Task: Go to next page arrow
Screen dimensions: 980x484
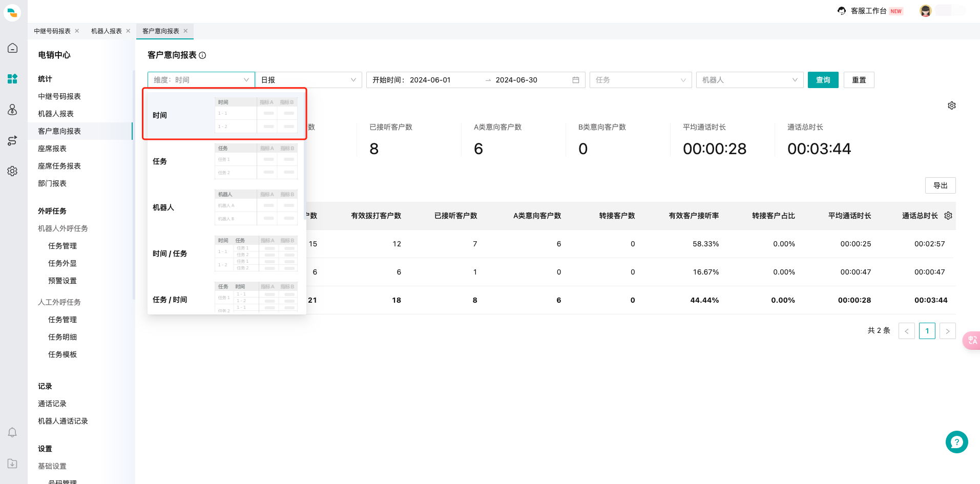Action: 948,331
